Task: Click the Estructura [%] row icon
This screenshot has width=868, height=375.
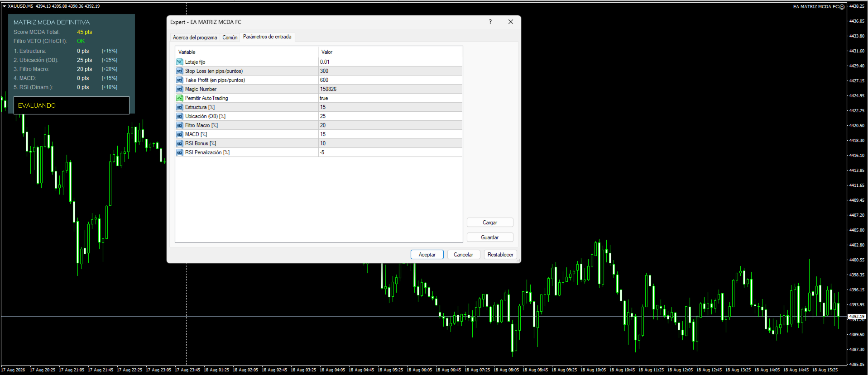Action: pos(180,107)
